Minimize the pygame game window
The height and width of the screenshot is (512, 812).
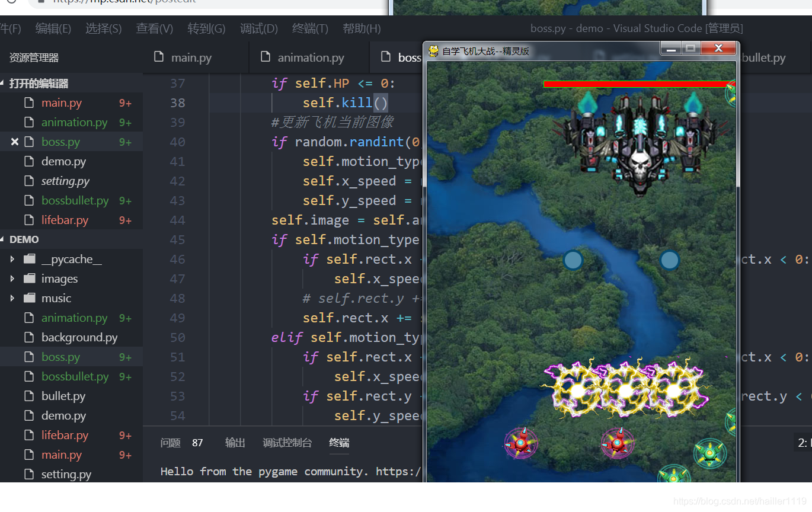[x=671, y=49]
